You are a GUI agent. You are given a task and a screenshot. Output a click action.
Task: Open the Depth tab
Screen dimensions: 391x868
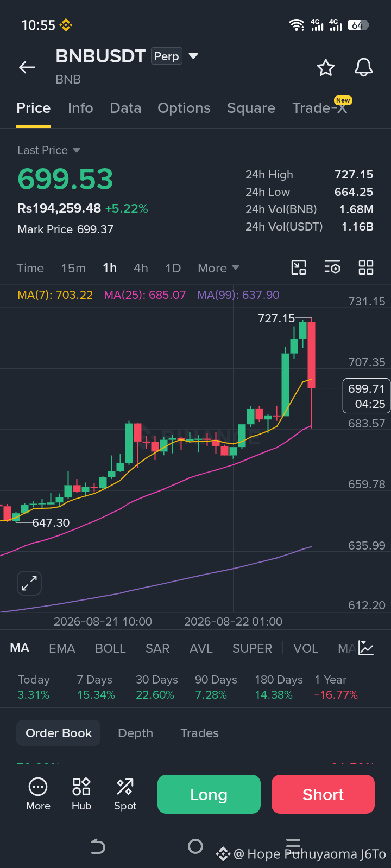(x=135, y=733)
